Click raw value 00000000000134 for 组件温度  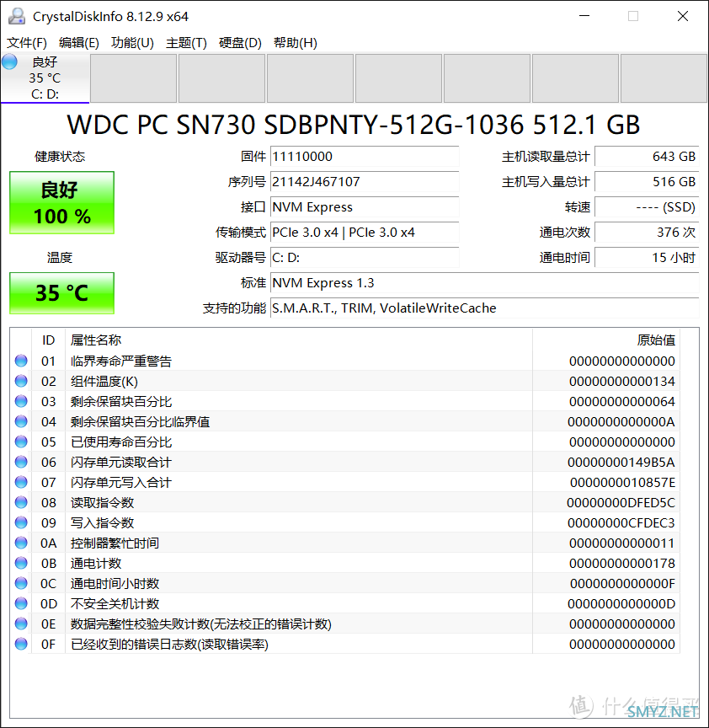point(621,381)
